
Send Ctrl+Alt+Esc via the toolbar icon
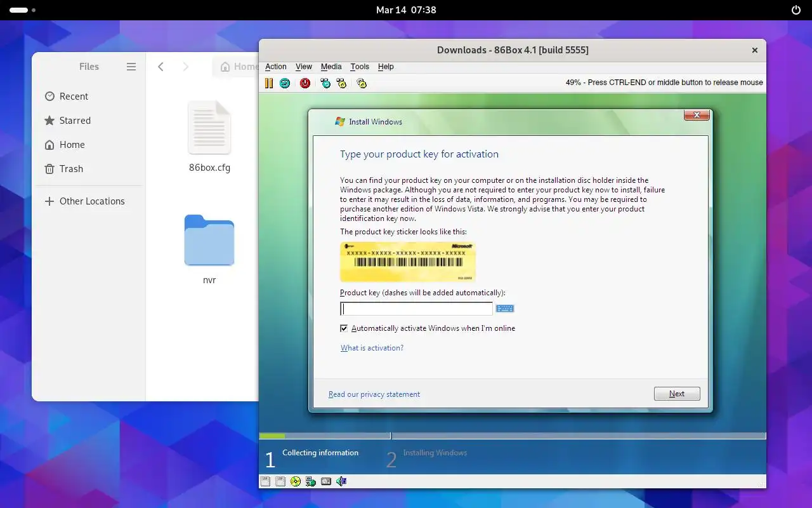click(x=341, y=83)
